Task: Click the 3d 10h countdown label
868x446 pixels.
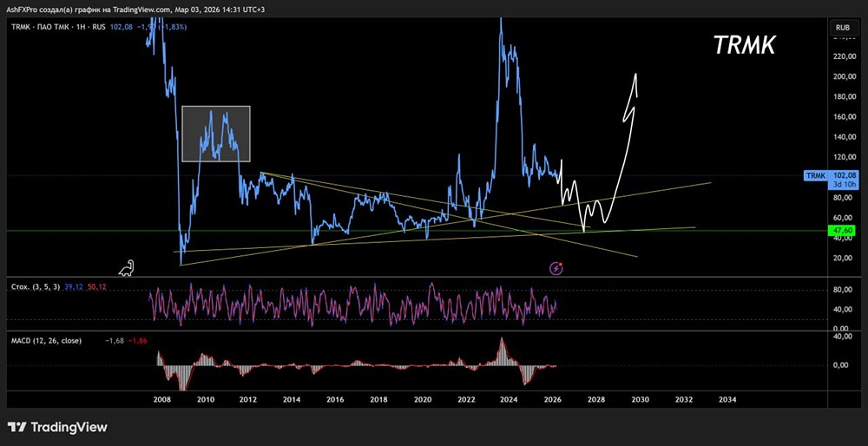Action: click(x=845, y=185)
